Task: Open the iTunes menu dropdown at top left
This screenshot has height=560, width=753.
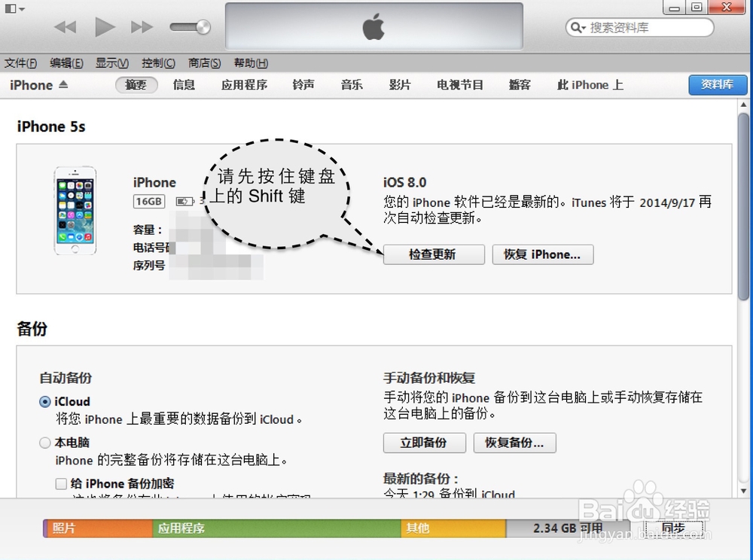Action: coord(14,8)
